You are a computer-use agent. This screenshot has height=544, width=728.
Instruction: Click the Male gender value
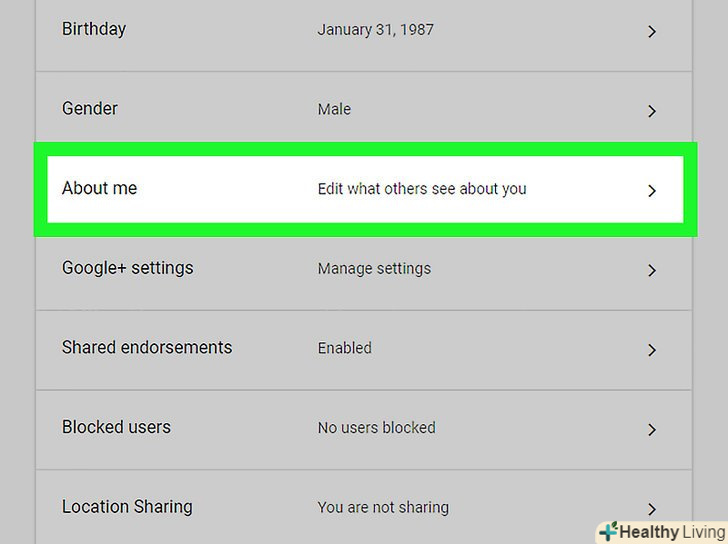coord(334,109)
